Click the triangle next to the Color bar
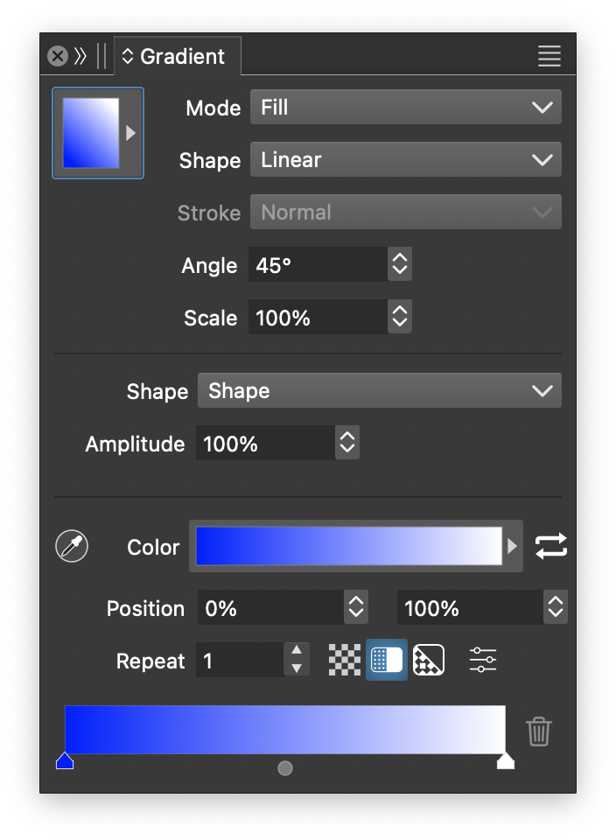 513,547
